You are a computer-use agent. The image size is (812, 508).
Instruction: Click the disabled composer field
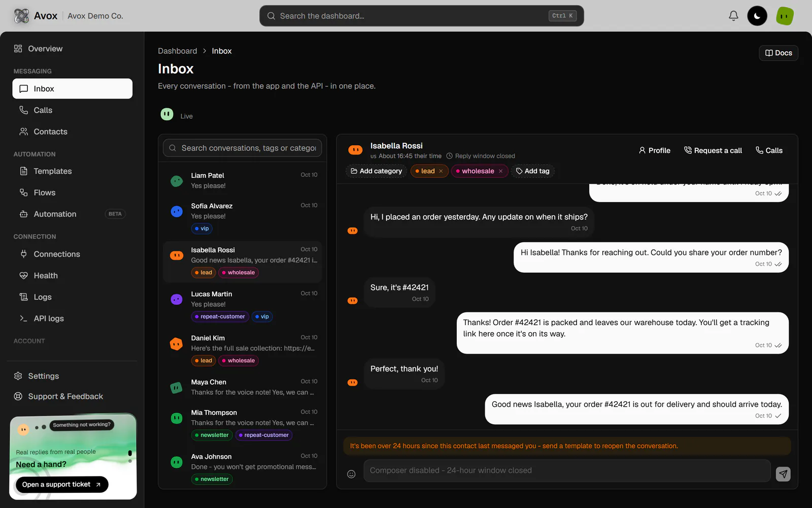coord(567,470)
